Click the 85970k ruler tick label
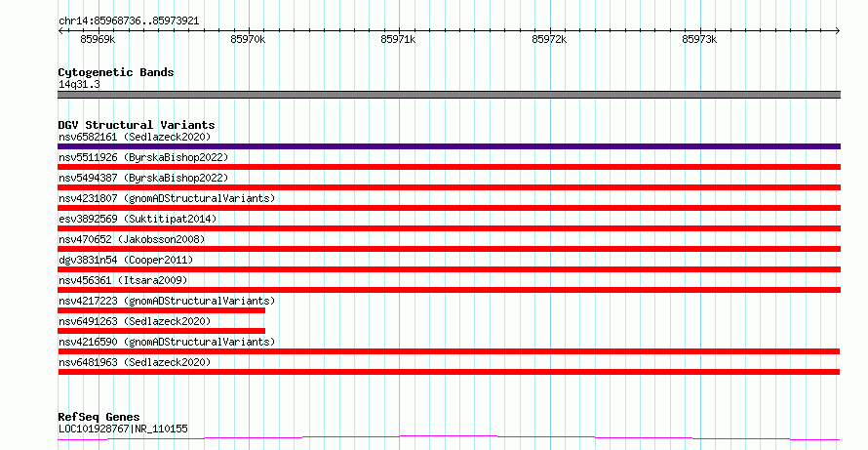 click(x=248, y=39)
